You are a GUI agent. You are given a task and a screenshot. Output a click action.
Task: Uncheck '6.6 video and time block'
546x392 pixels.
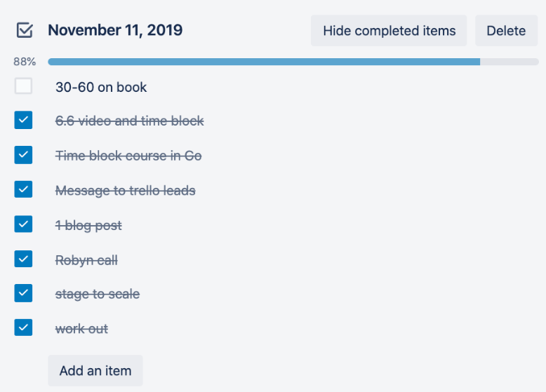23,121
